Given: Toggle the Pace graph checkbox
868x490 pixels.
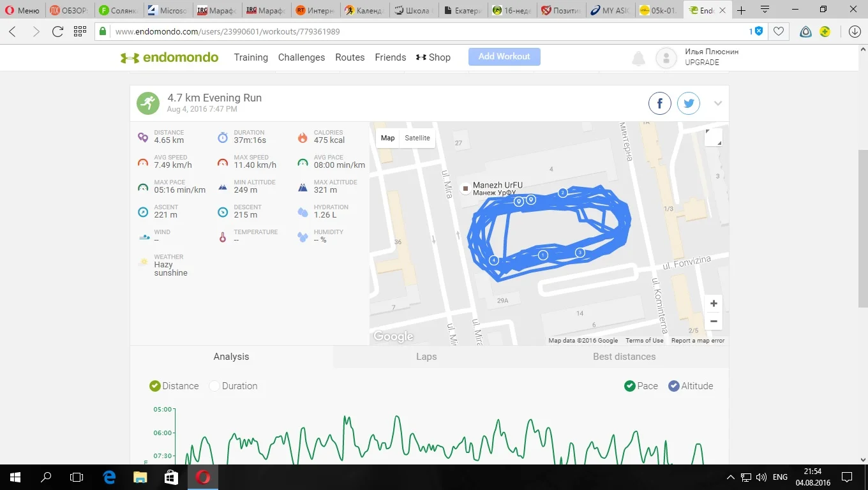Looking at the screenshot, I should click(x=629, y=386).
